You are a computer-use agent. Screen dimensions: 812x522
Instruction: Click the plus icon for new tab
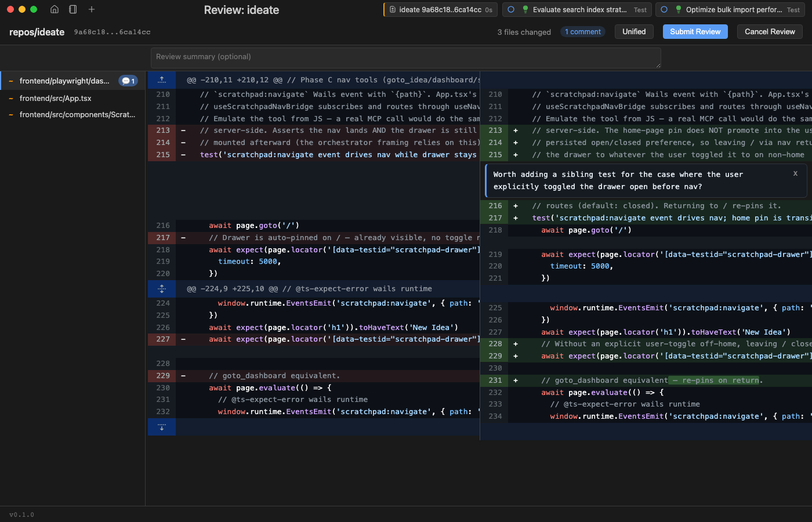tap(91, 9)
